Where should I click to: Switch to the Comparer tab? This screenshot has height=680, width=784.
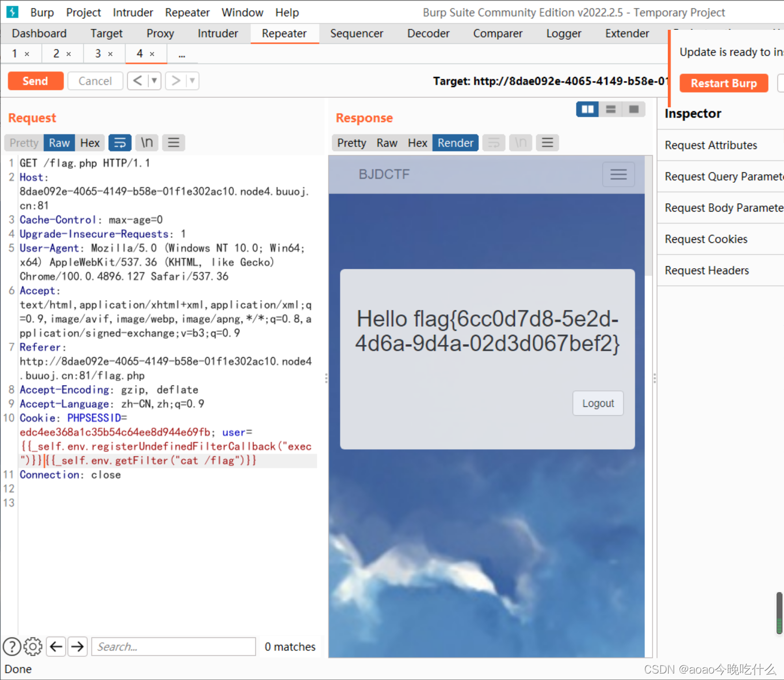pyautogui.click(x=498, y=33)
